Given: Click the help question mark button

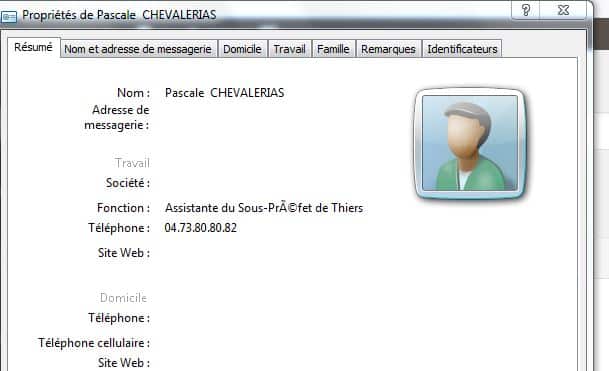Looking at the screenshot, I should pyautogui.click(x=525, y=10).
